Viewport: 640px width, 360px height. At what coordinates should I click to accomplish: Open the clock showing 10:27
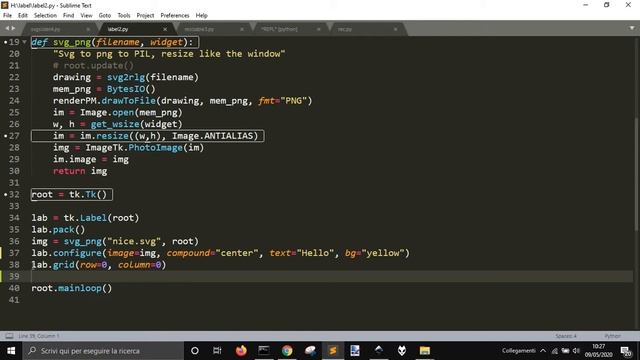click(598, 351)
